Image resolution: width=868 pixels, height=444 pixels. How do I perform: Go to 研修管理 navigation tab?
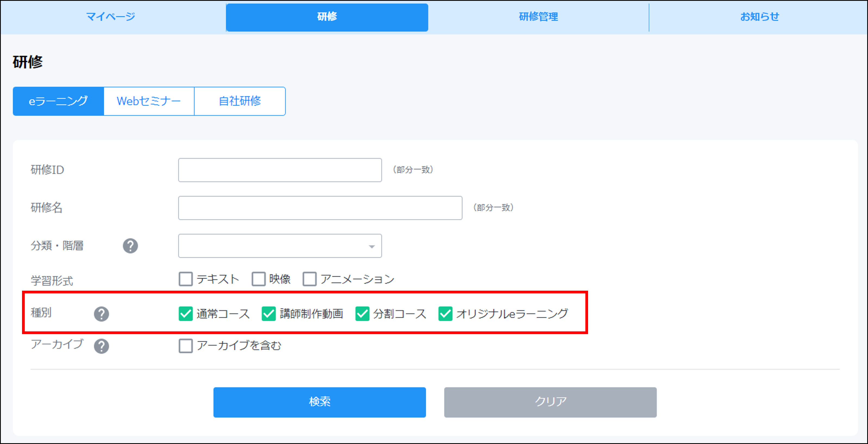[x=538, y=17]
